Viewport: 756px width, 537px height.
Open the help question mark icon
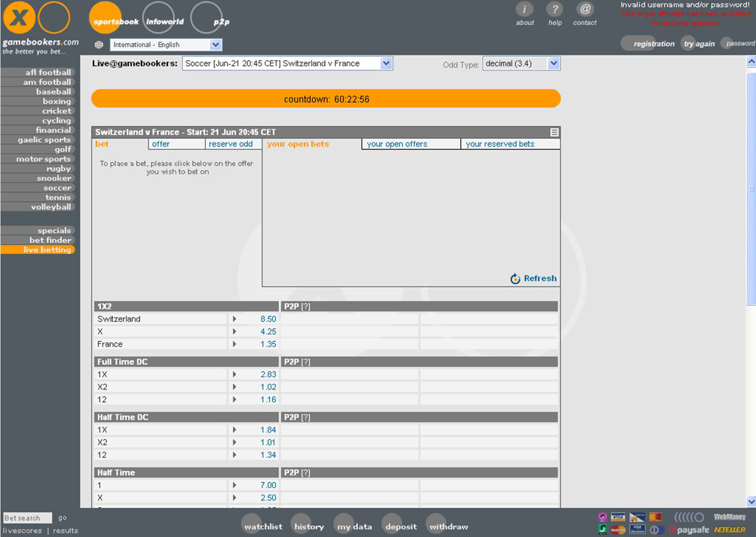click(555, 9)
